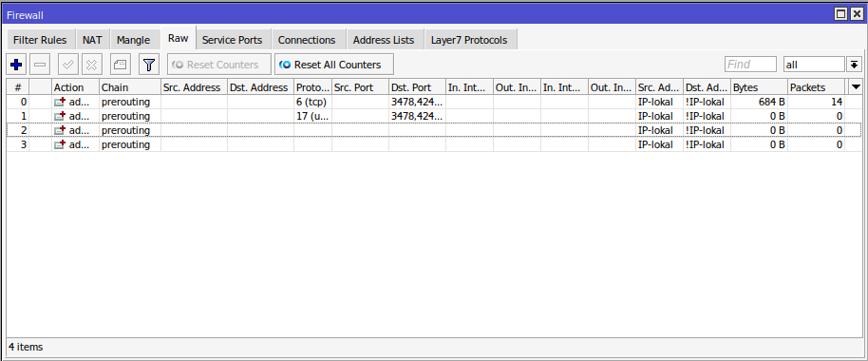Click the checkmark Enable rule icon
Image resolution: width=868 pixels, height=361 pixels.
(x=68, y=65)
